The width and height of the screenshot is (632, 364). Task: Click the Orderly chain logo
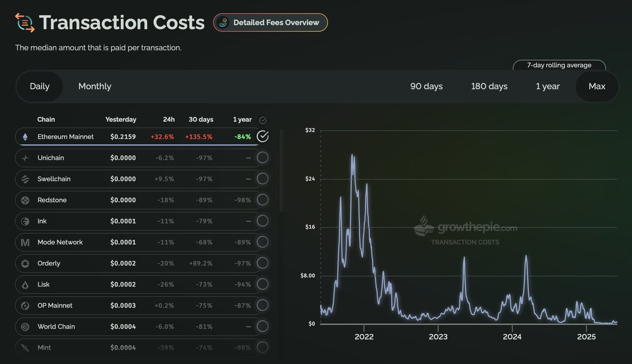(25, 263)
